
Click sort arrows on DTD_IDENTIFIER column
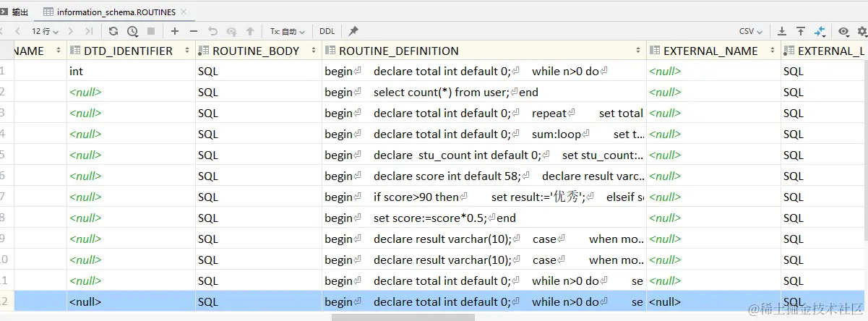pyautogui.click(x=187, y=51)
